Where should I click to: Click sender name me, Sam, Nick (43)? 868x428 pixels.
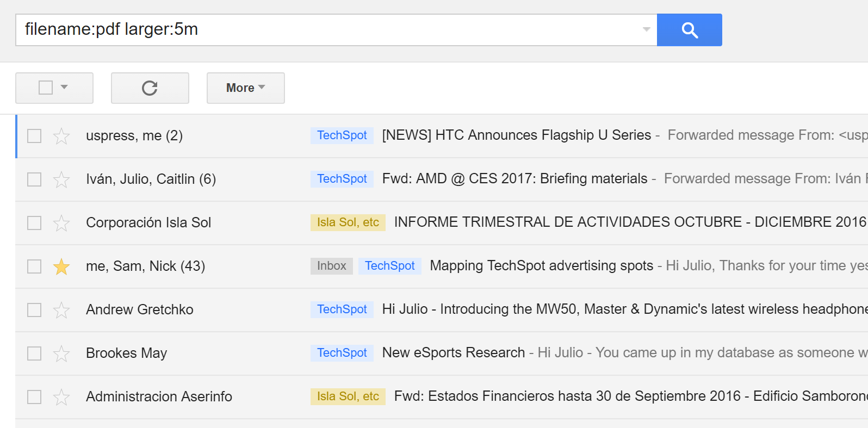(x=146, y=266)
